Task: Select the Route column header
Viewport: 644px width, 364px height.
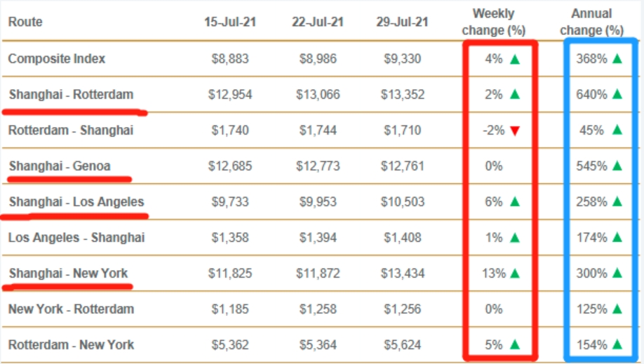Action: pyautogui.click(x=25, y=22)
